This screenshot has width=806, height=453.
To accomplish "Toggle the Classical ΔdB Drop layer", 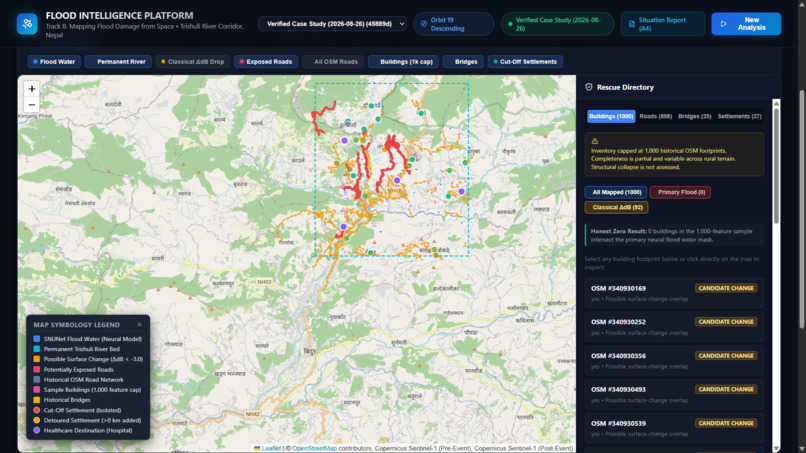I will point(193,62).
